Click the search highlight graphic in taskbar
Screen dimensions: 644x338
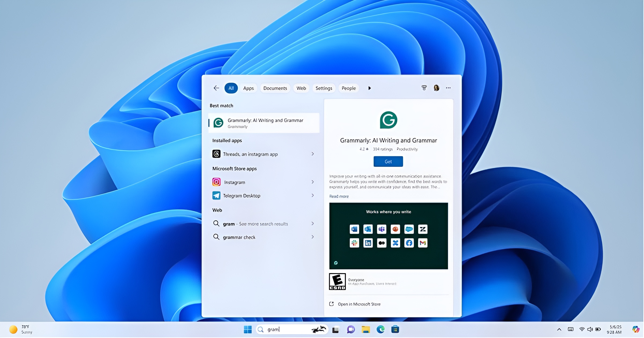(319, 329)
